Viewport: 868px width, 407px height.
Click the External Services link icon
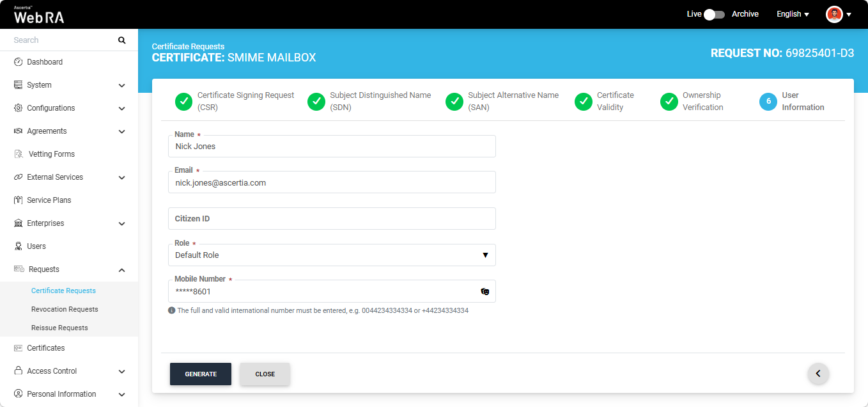coord(19,177)
